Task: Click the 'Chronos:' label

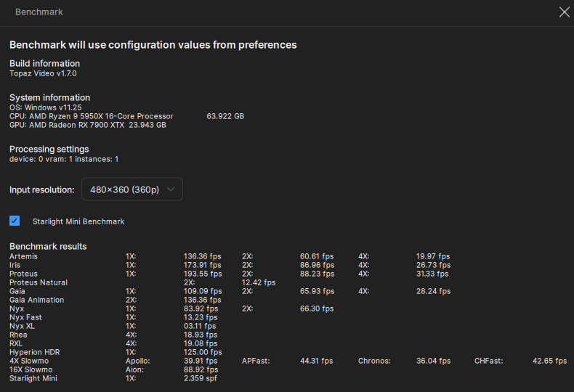Action: (x=374, y=362)
